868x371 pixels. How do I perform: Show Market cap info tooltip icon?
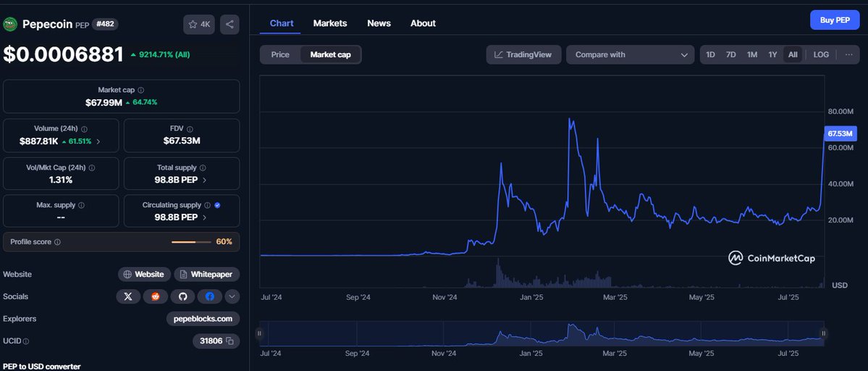point(140,90)
